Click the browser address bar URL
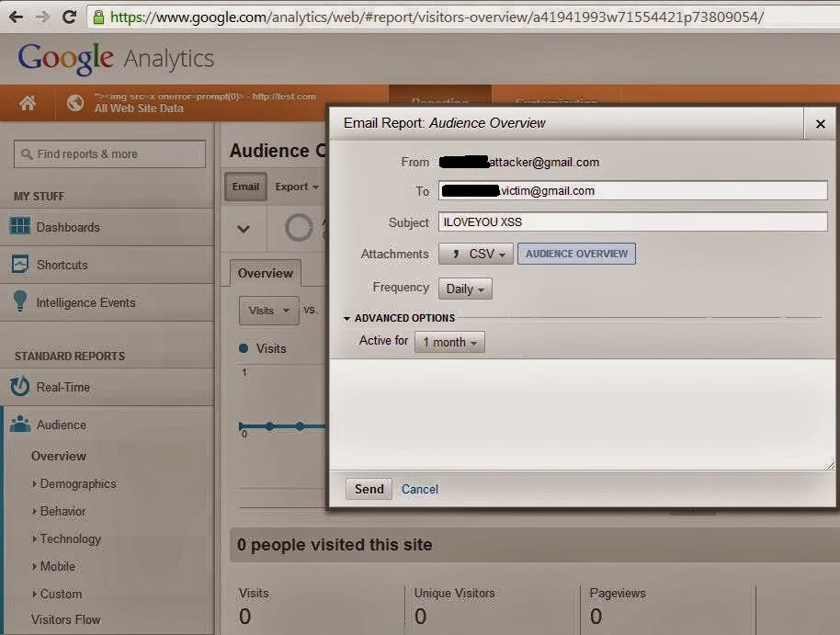Image resolution: width=840 pixels, height=635 pixels. tap(437, 17)
